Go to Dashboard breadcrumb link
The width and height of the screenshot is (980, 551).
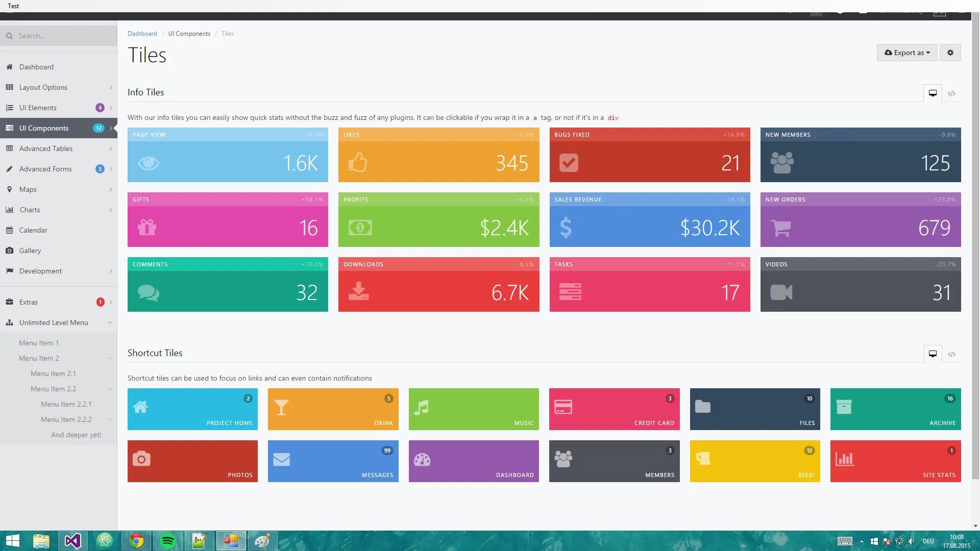click(142, 34)
